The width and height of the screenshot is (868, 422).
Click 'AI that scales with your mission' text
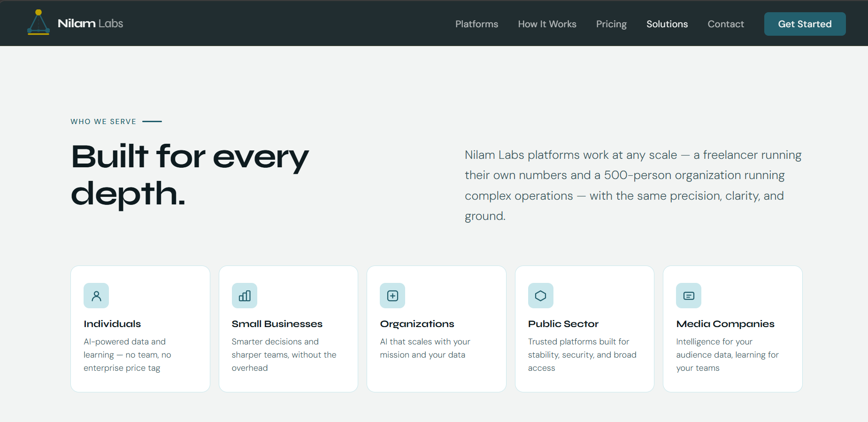pyautogui.click(x=425, y=348)
